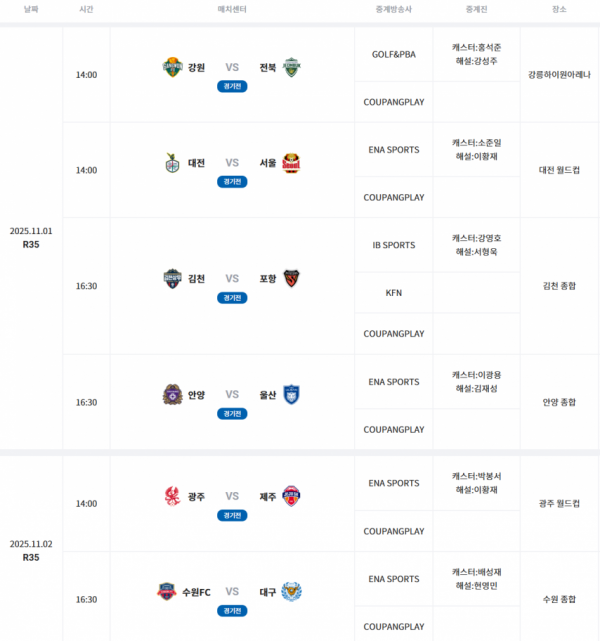
Task: Open the Suwon FC (수원FC) logo
Action: 166,592
